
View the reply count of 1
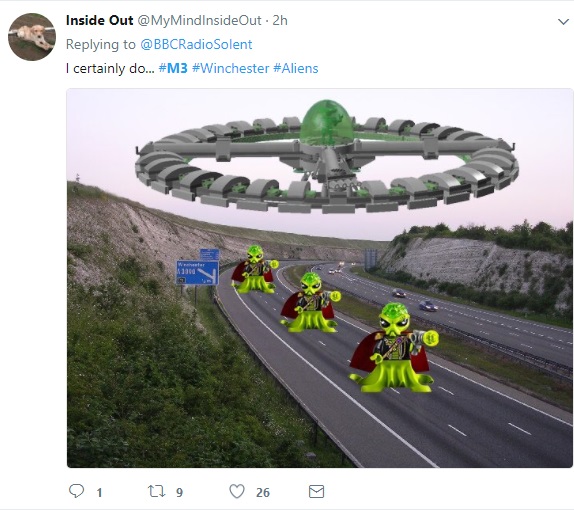[99, 492]
